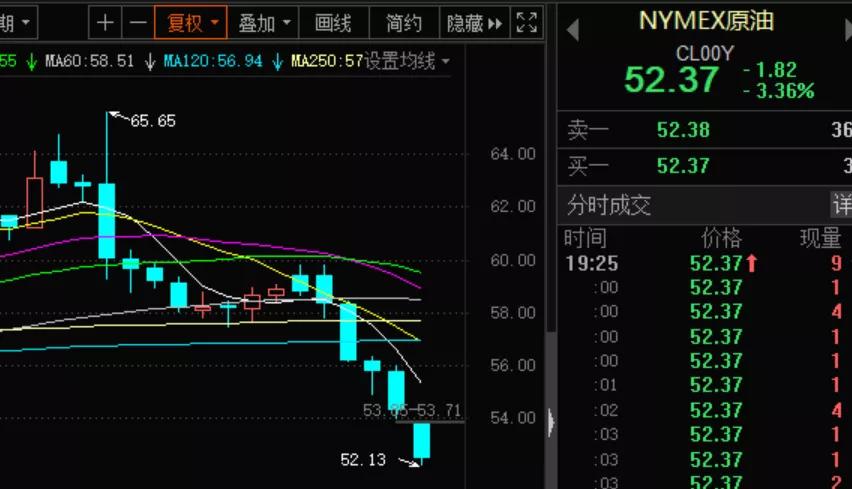Select the 19:25 trade row
Image resolution: width=852 pixels, height=489 pixels.
pyautogui.click(x=705, y=264)
